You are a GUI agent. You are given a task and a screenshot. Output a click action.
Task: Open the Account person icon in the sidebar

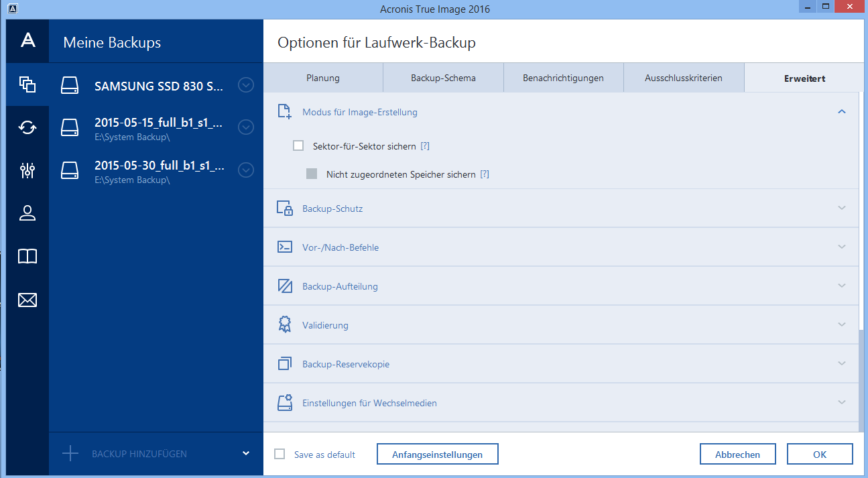[x=27, y=213]
